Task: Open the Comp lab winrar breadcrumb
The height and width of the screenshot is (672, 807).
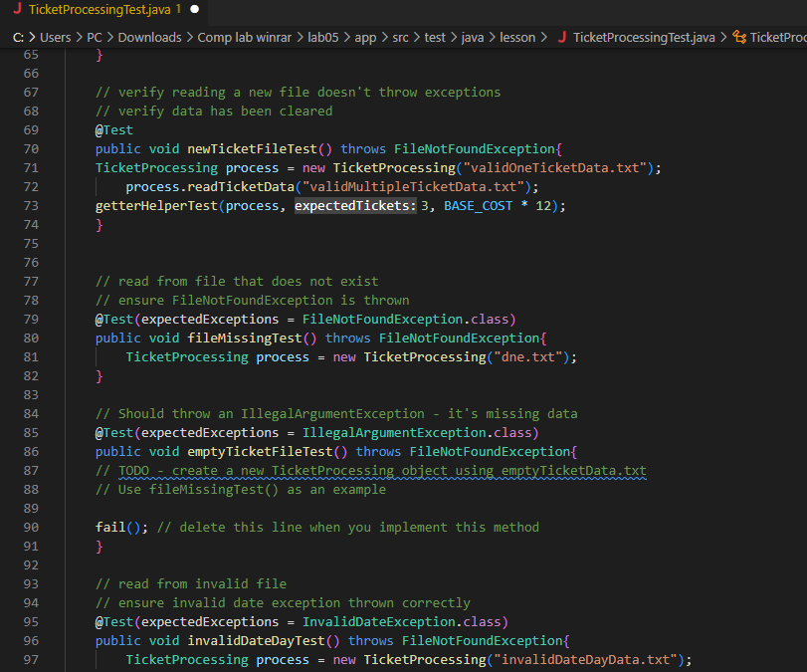Action: (245, 38)
